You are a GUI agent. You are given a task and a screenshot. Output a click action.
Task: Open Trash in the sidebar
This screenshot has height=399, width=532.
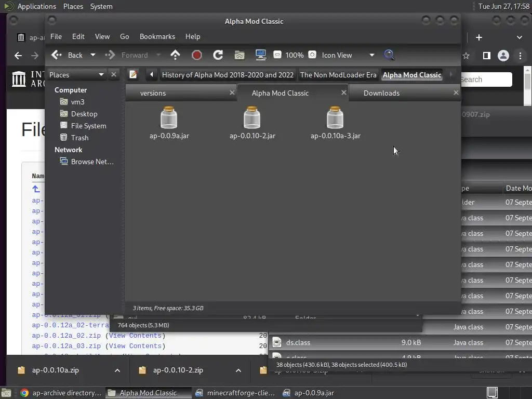pyautogui.click(x=79, y=138)
